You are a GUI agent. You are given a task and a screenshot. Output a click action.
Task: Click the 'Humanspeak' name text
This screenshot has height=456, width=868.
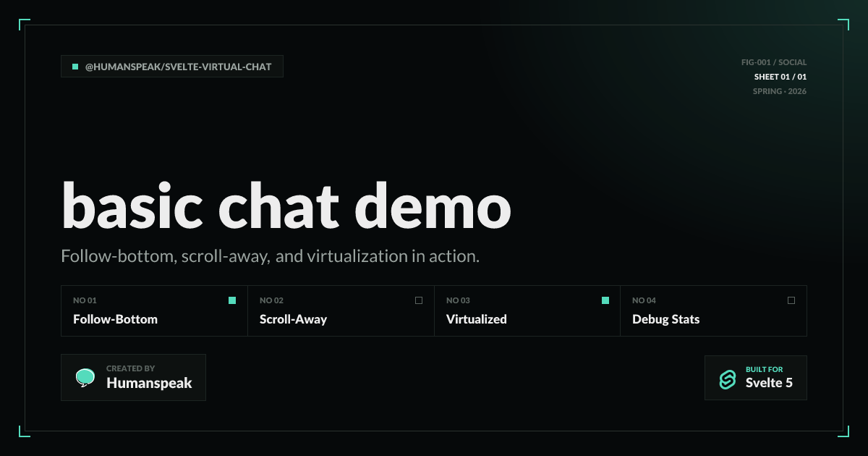(x=150, y=384)
